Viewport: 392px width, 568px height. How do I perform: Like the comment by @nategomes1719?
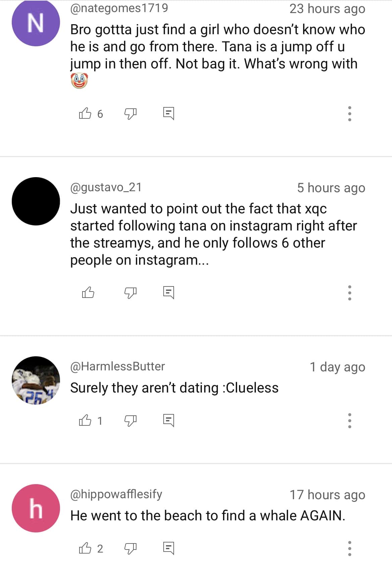pyautogui.click(x=85, y=114)
